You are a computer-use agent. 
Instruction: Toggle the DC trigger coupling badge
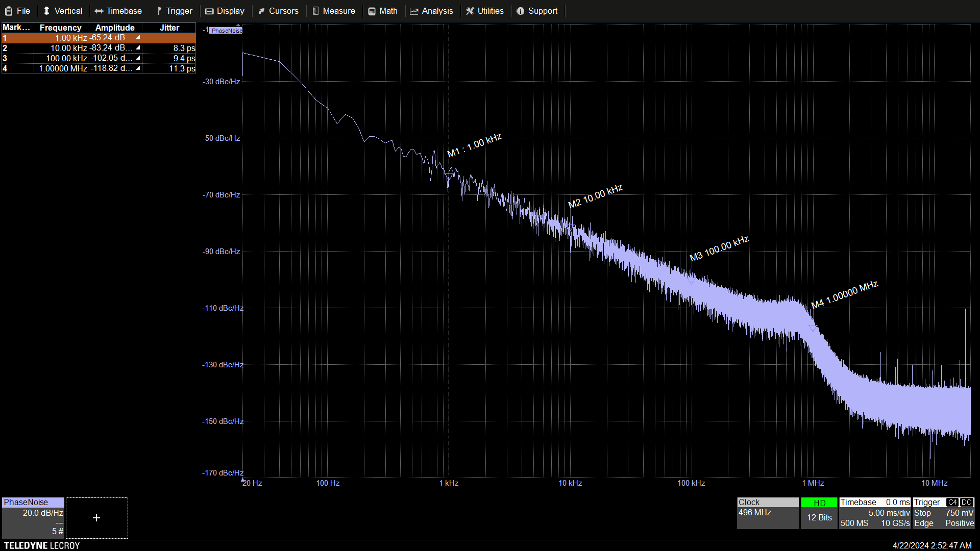coord(967,503)
